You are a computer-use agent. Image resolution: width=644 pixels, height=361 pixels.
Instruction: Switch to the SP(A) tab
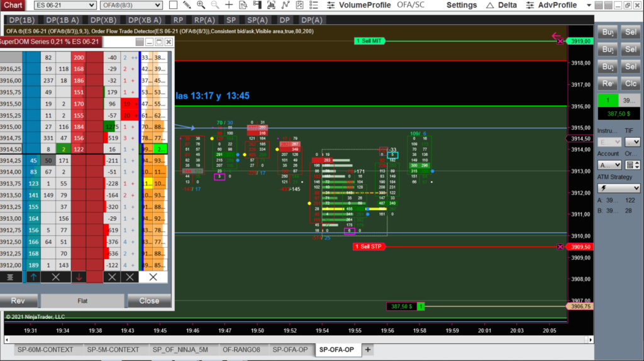(x=257, y=20)
